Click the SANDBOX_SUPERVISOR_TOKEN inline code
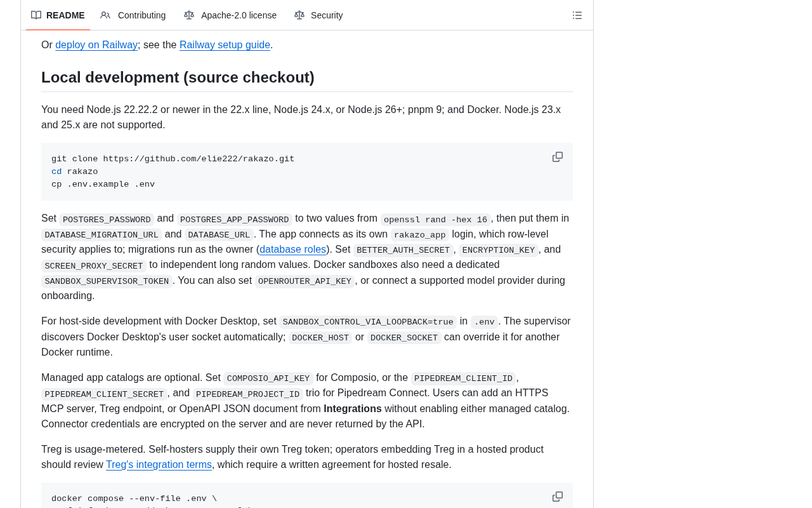This screenshot has width=812, height=508. click(x=107, y=281)
